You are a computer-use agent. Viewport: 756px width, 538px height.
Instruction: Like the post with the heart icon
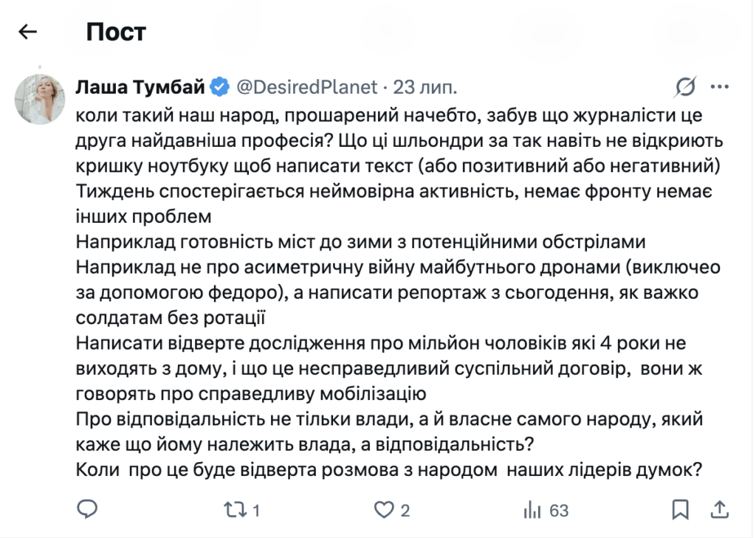pos(384,510)
